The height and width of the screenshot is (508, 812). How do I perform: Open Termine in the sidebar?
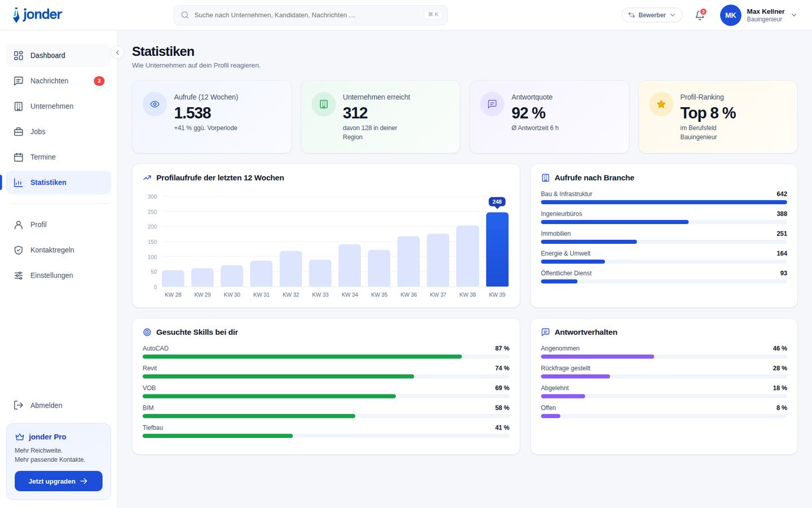pos(59,157)
